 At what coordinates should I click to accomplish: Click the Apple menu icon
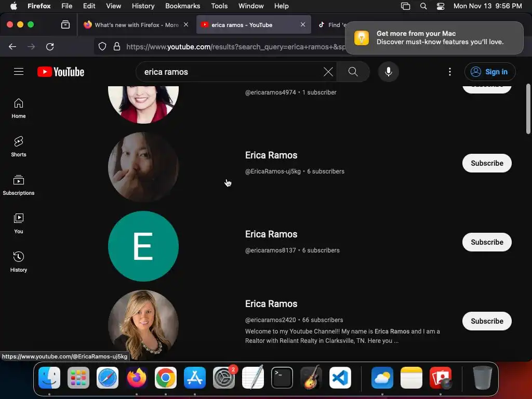point(14,6)
